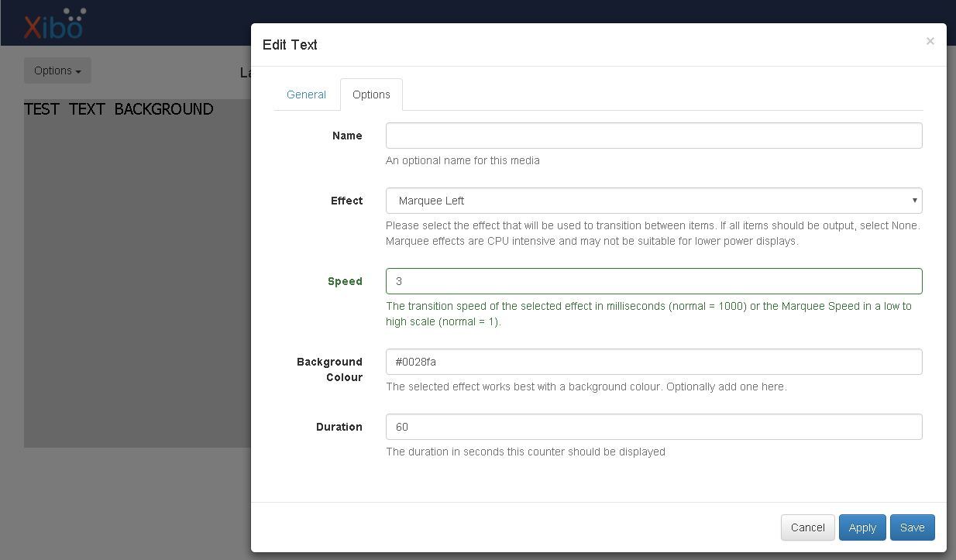This screenshot has height=560, width=956.
Task: Select the Options tab
Action: (x=371, y=94)
